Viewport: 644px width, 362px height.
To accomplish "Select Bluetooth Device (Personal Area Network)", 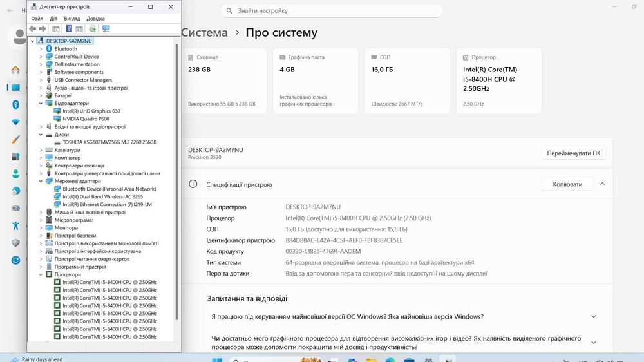I will 109,189.
